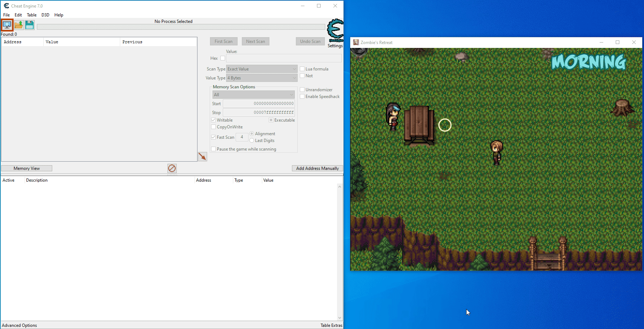The width and height of the screenshot is (644, 329).
Task: Click the Address column header in results
Action: pyautogui.click(x=23, y=42)
